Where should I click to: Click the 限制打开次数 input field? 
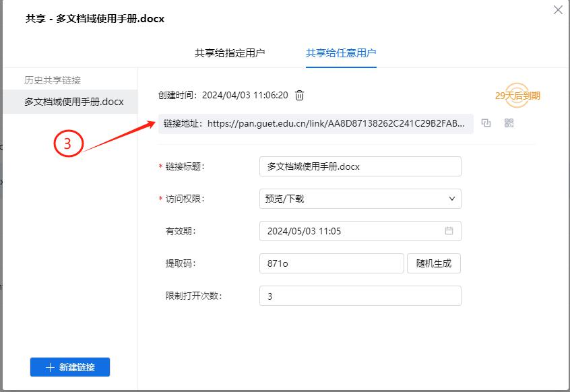(360, 296)
